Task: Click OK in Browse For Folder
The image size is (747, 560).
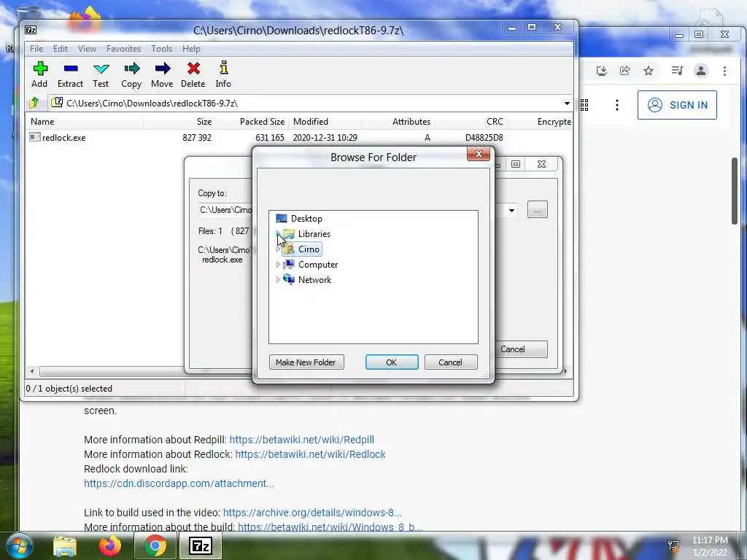Action: coord(392,362)
